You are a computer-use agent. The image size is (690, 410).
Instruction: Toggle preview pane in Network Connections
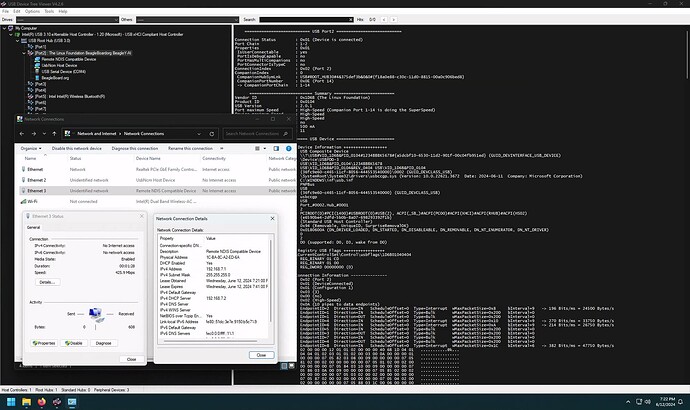[x=276, y=149]
